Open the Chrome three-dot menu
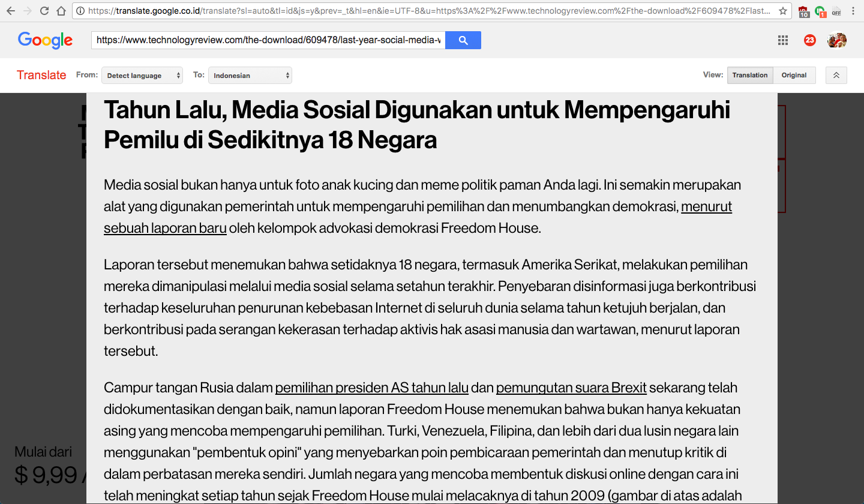This screenshot has height=504, width=864. (853, 11)
